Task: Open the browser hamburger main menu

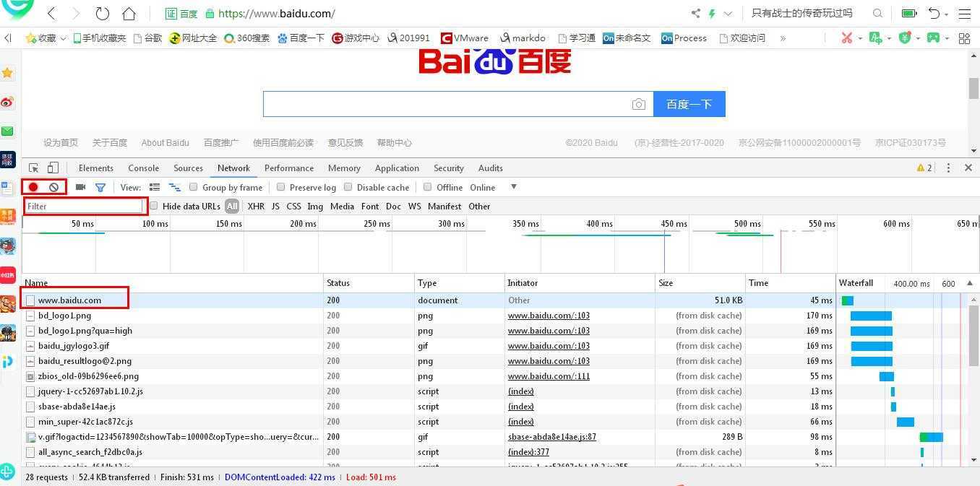Action: tap(965, 13)
